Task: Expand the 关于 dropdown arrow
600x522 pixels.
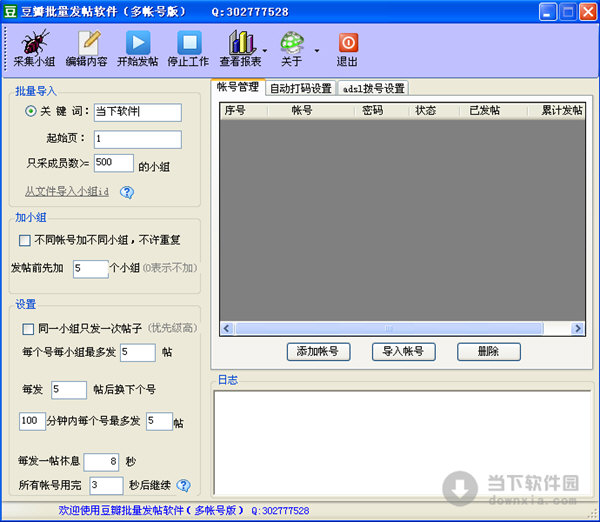Action: tap(317, 51)
